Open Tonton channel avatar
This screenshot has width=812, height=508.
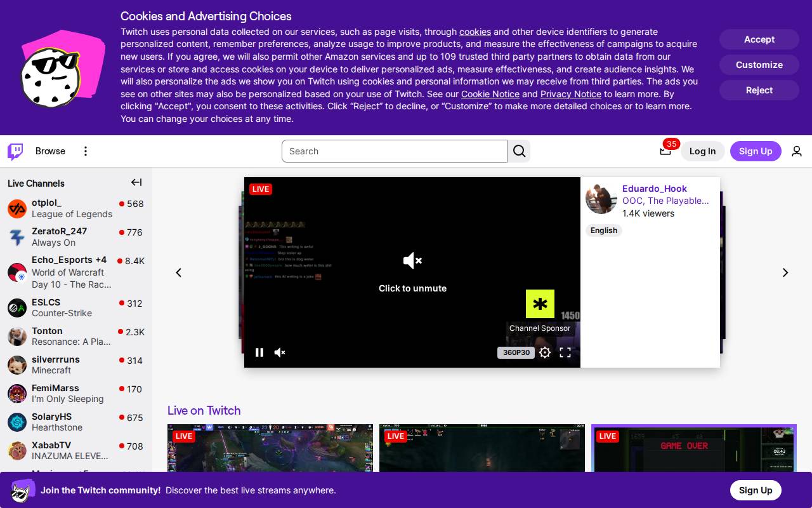tap(17, 337)
